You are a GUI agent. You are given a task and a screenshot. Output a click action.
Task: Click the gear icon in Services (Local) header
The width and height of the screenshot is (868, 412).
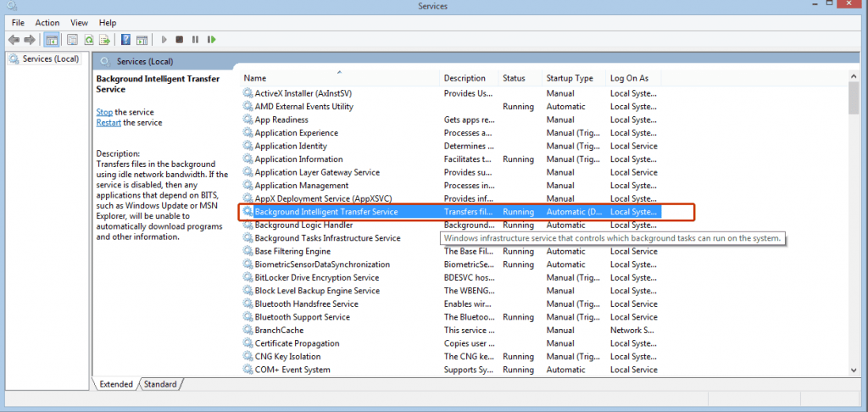click(104, 62)
